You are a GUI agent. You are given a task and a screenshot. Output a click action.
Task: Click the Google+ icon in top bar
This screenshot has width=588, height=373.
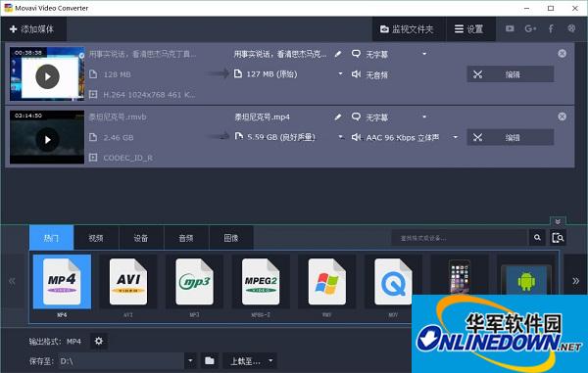(x=530, y=28)
